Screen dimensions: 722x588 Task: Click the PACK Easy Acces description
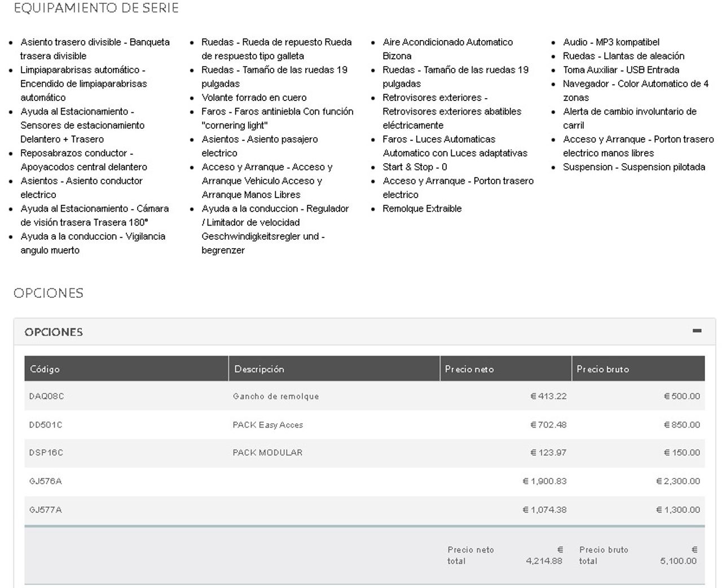268,425
